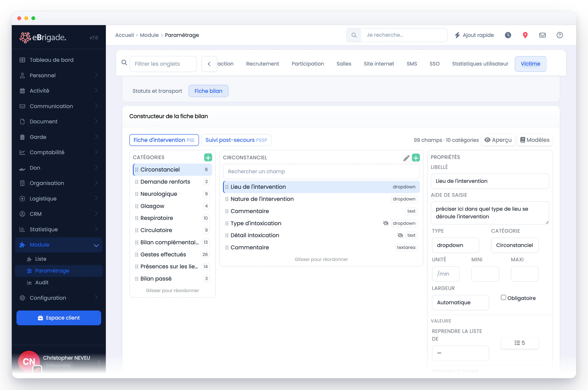Open the mail envelope icon

542,35
